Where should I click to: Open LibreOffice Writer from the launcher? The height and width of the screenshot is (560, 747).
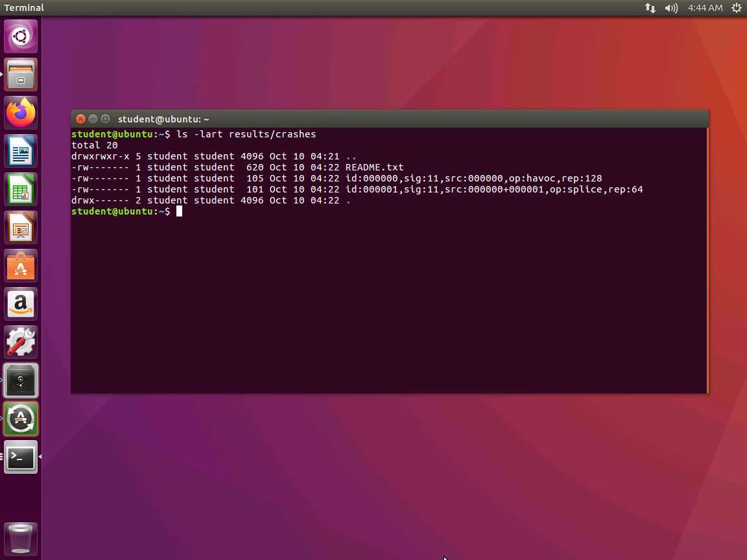pyautogui.click(x=21, y=151)
